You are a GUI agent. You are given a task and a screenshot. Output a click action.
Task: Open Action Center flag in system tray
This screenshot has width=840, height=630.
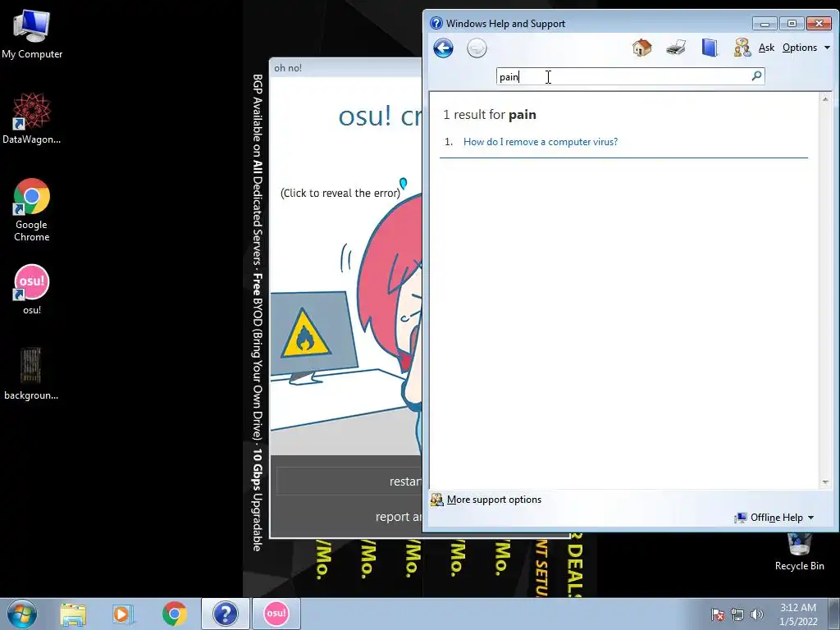[717, 614]
